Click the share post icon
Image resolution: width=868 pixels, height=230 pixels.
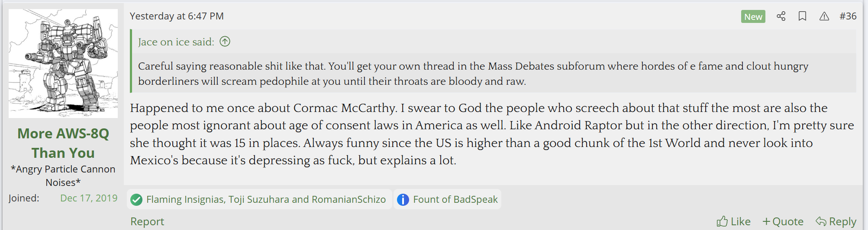coord(781,16)
